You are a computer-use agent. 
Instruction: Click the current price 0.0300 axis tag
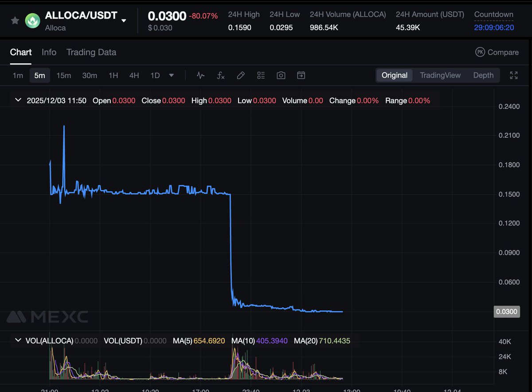(x=506, y=312)
